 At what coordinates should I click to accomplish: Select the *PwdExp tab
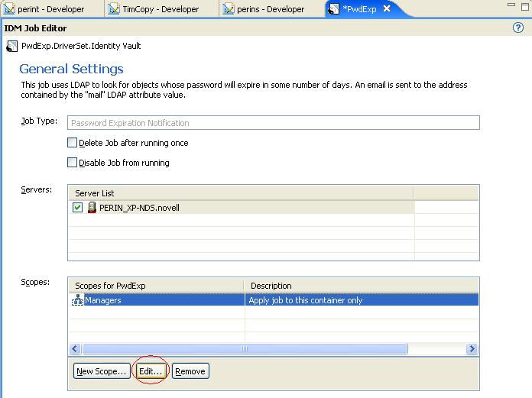click(359, 9)
